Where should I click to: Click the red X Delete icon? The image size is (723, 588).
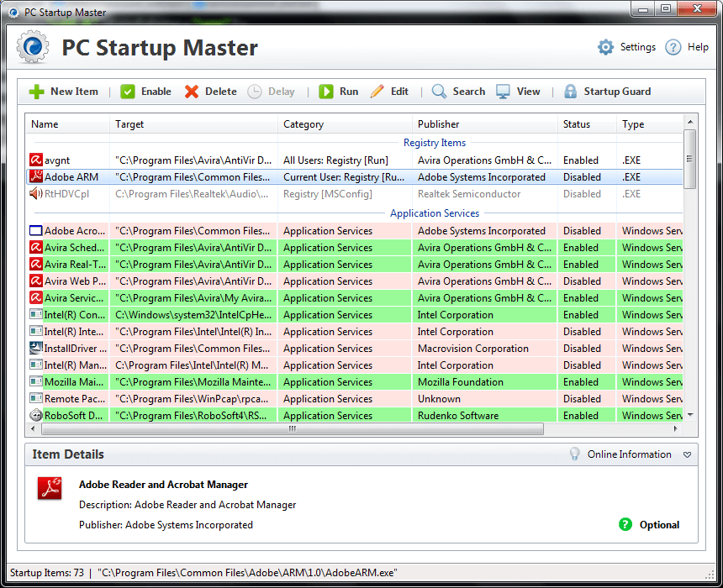[192, 92]
